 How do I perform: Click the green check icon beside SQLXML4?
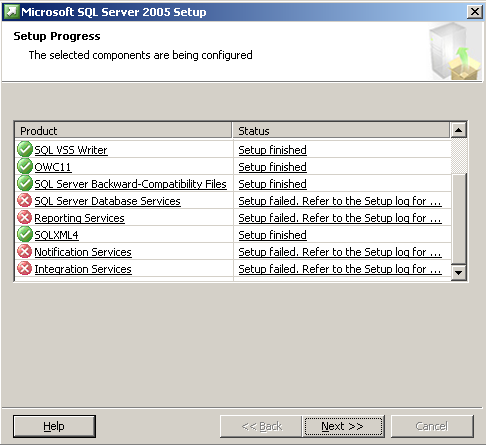[25, 234]
